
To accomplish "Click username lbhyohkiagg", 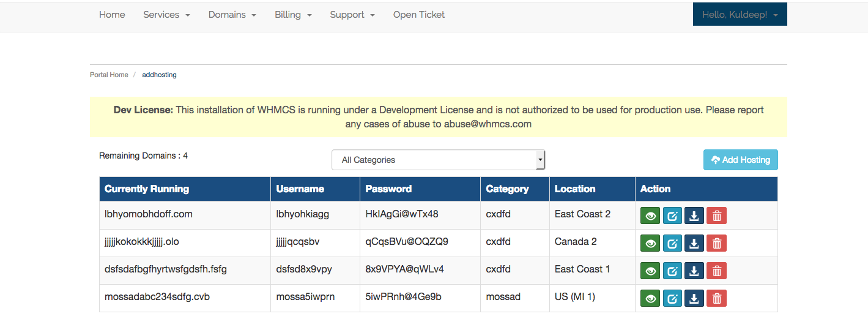I will click(x=303, y=214).
